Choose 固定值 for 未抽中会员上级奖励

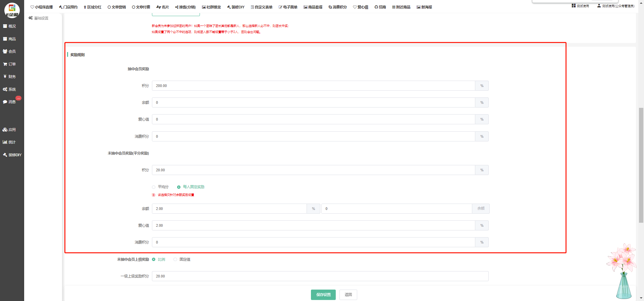coord(175,259)
